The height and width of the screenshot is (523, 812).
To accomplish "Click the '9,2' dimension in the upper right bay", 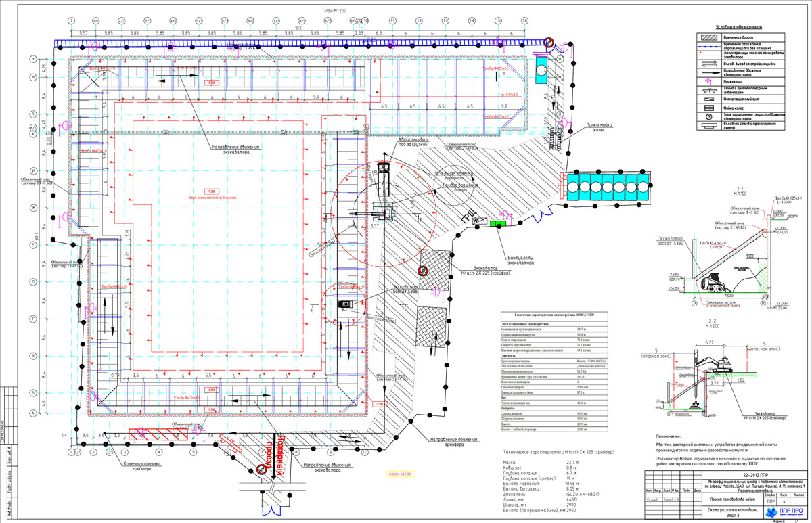I will pyautogui.click(x=503, y=107).
